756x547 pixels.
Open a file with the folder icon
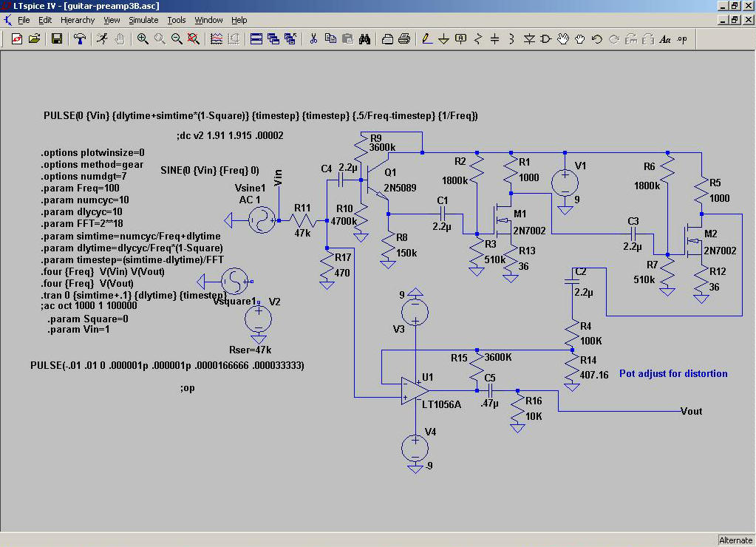(x=34, y=39)
